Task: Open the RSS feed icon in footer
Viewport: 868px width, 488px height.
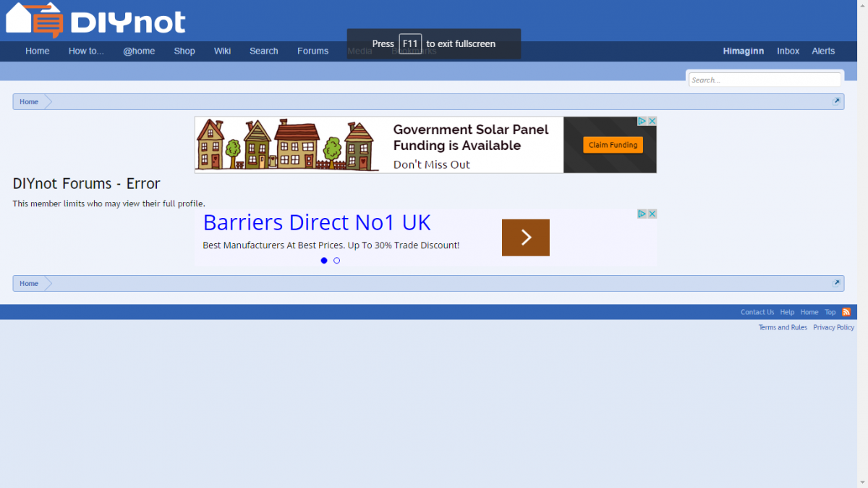Action: coord(846,312)
